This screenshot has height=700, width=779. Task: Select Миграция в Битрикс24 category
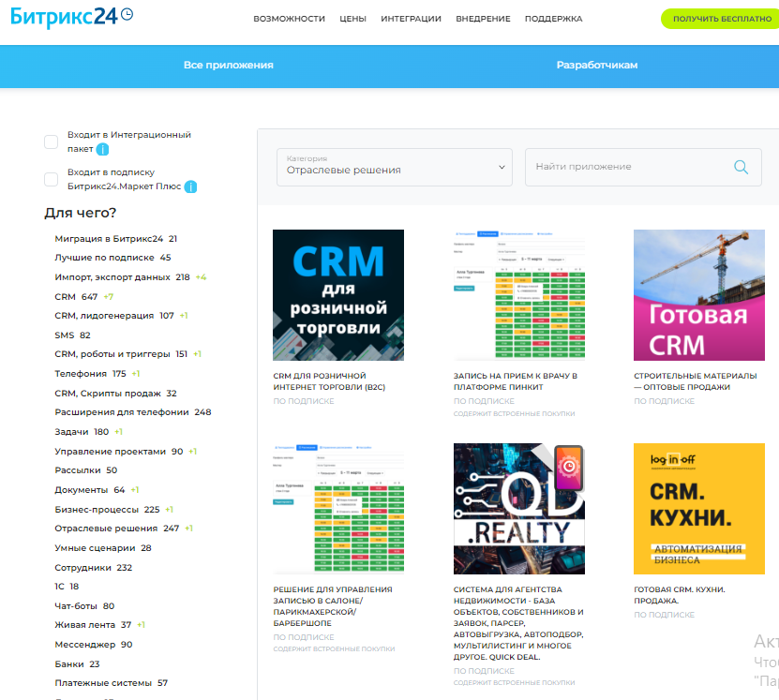pos(115,239)
